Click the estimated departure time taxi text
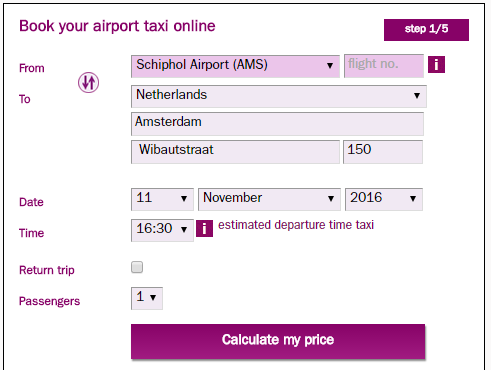Screen dimensions: 491x370 [296, 225]
